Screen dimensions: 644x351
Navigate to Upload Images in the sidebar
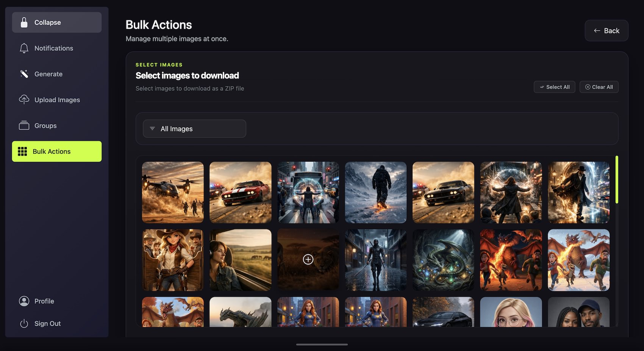57,100
